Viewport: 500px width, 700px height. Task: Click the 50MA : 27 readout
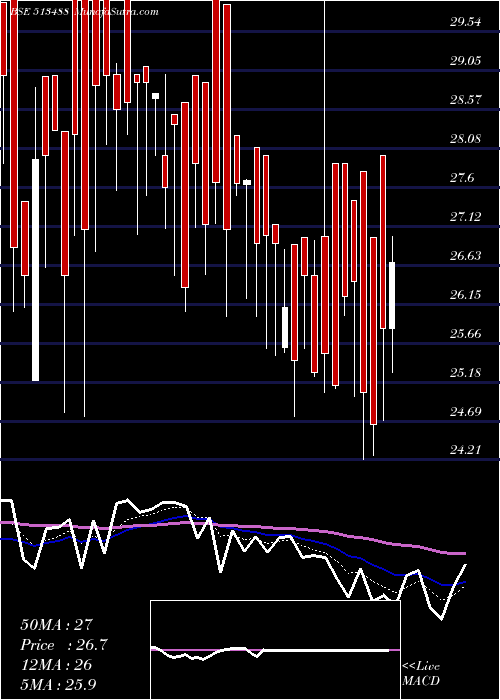pyautogui.click(x=57, y=625)
